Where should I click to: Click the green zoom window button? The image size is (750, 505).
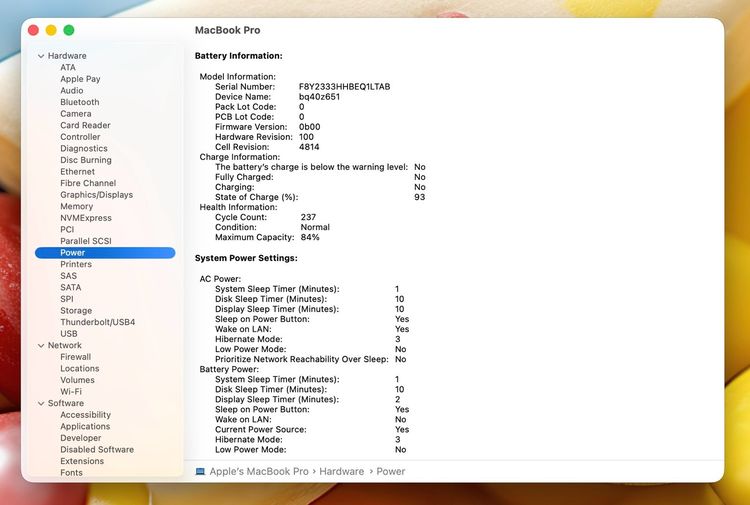click(x=69, y=30)
